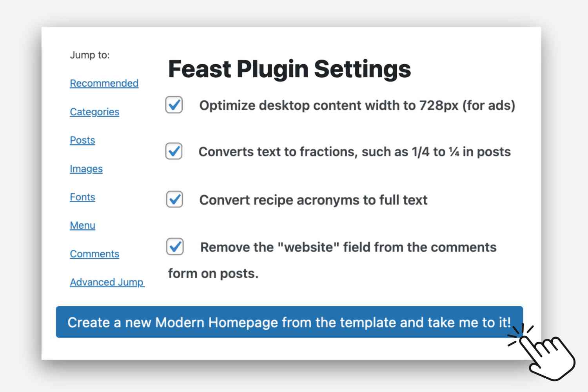Jump to the Recommended section
The width and height of the screenshot is (588, 392).
point(104,83)
